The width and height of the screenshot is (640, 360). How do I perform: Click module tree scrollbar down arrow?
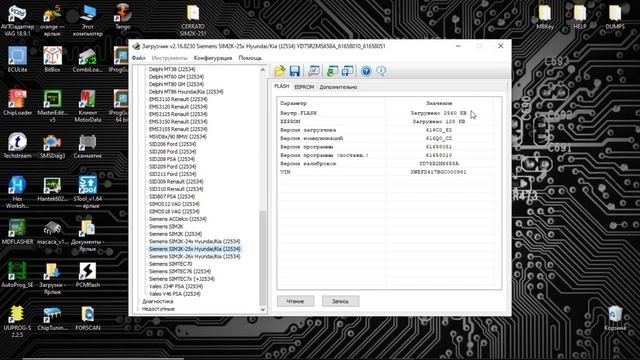(263, 309)
